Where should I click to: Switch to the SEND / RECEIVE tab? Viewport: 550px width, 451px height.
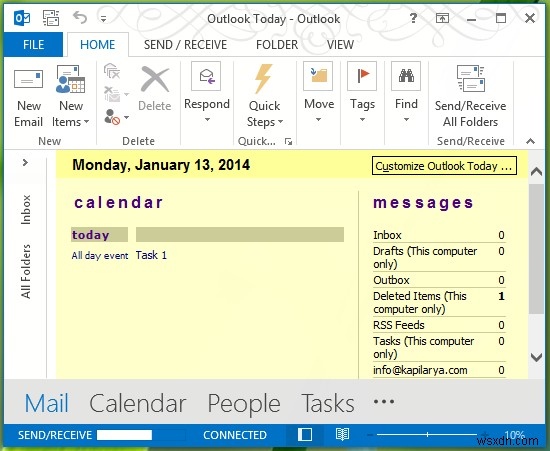coord(185,45)
